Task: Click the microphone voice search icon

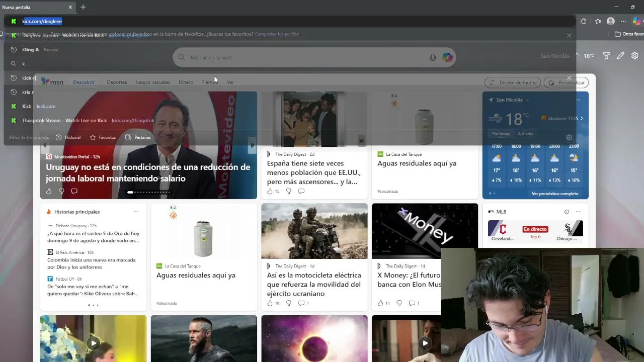Action: (433, 57)
